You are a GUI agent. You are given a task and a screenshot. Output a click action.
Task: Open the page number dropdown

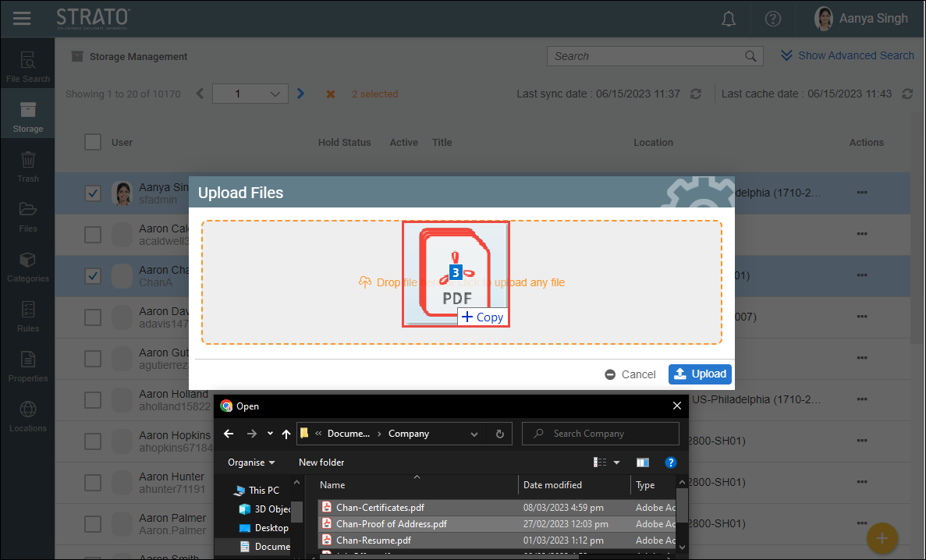(x=250, y=94)
